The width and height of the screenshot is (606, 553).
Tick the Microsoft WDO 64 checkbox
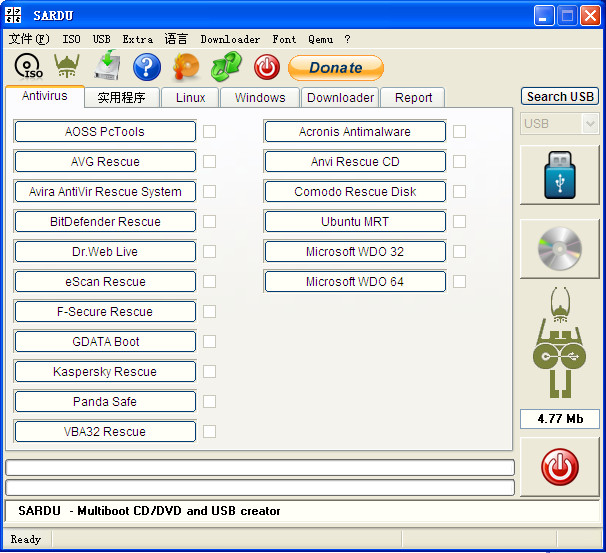[x=460, y=281]
